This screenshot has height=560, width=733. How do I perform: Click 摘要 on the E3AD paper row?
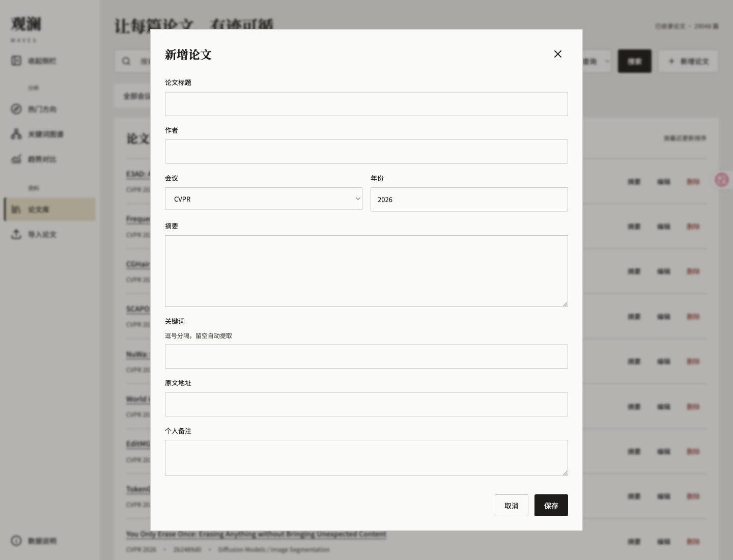[634, 182]
